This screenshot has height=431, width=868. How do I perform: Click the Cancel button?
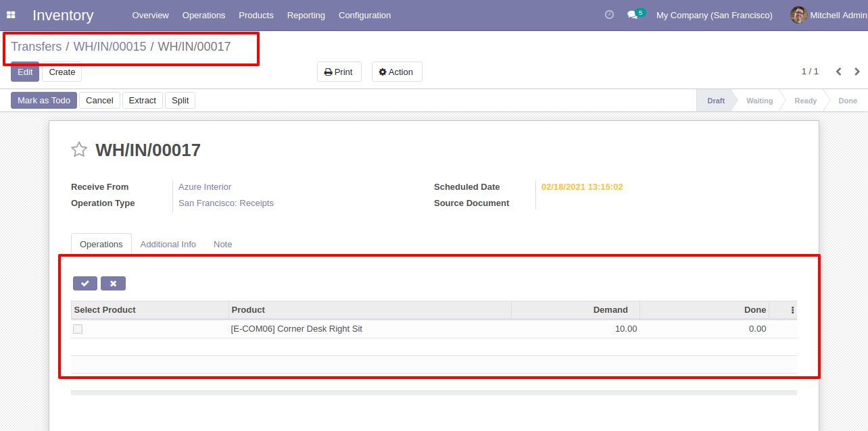coord(99,101)
